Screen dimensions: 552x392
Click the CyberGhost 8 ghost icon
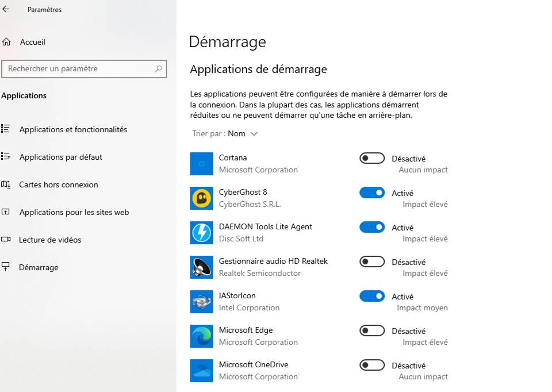(x=201, y=198)
